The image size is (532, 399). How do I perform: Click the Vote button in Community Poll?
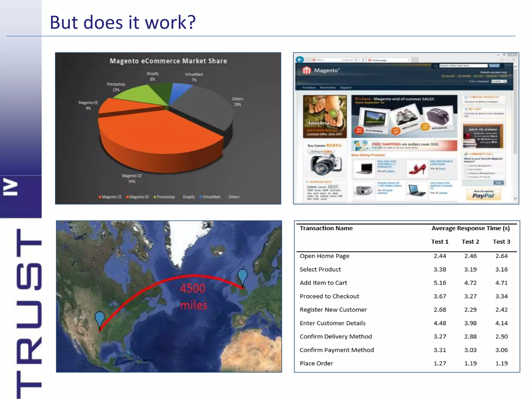[x=498, y=183]
